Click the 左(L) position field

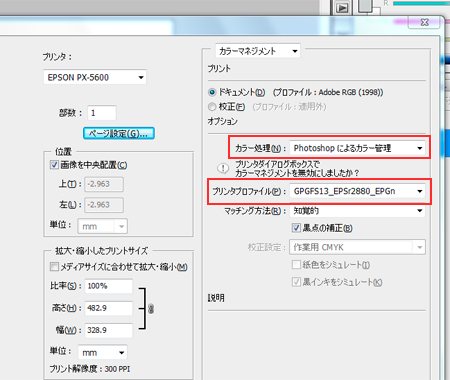pos(104,205)
